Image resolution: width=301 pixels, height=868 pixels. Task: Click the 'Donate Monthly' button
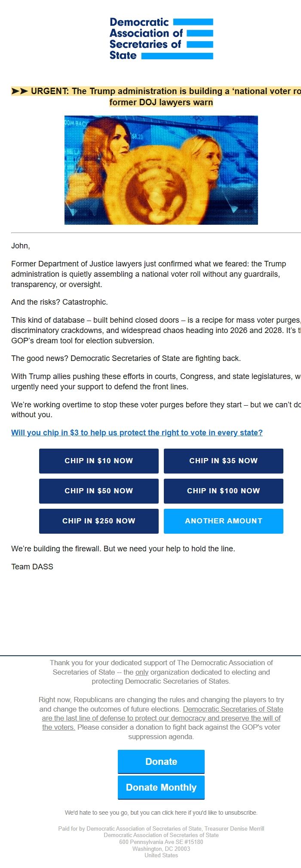161,787
